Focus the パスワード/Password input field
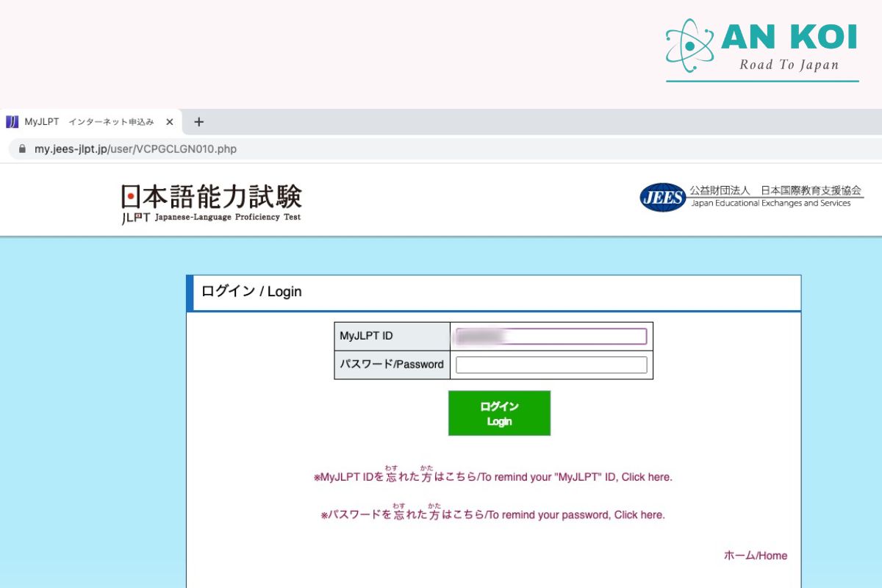The width and height of the screenshot is (882, 588). (551, 365)
